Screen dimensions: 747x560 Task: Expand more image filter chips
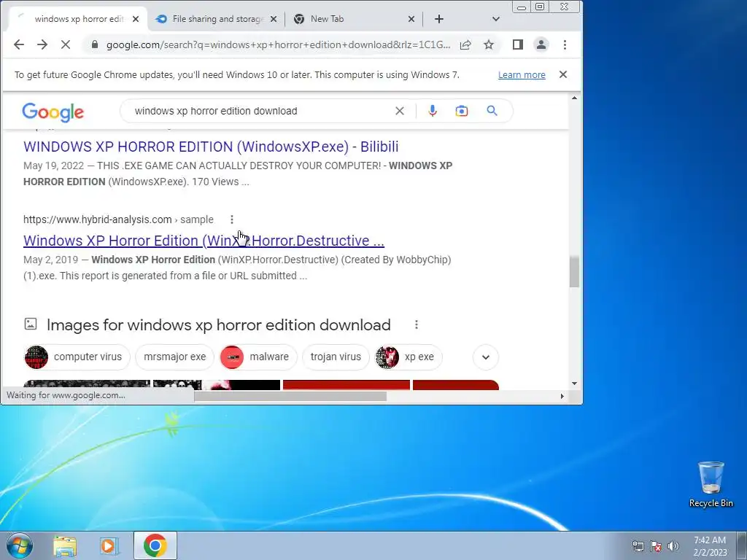(486, 357)
